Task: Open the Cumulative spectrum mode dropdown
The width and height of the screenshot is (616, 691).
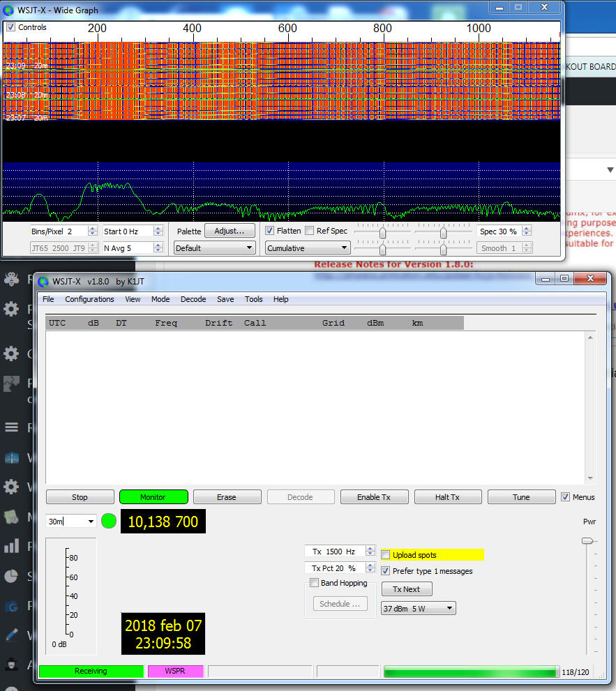Action: click(308, 248)
